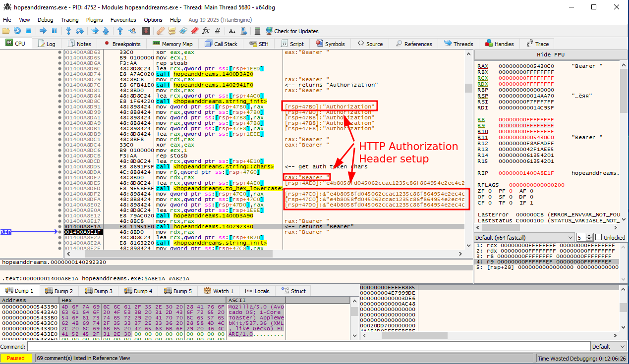Click the Find Strings A icon
The image size is (629, 364).
tap(232, 31)
